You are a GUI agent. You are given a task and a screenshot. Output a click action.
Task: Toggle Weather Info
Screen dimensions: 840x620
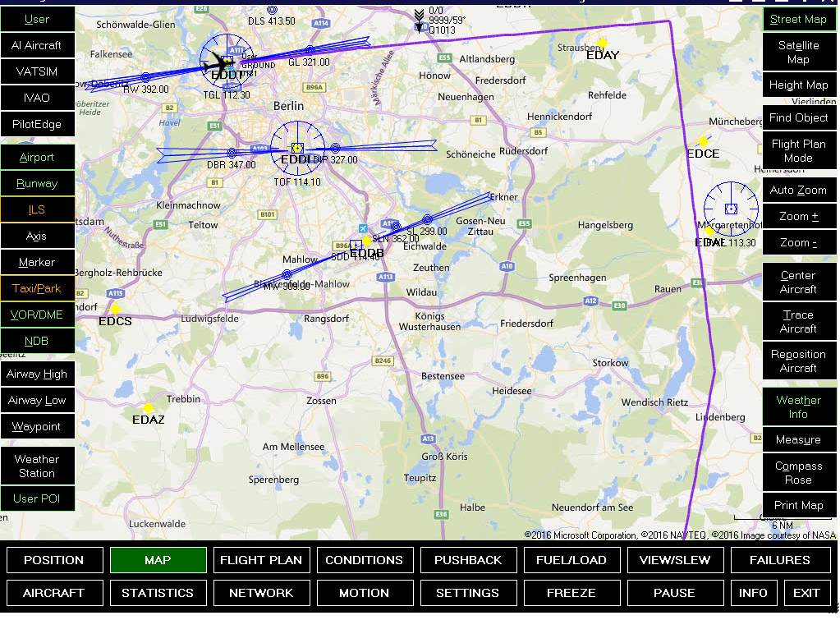pos(799,407)
